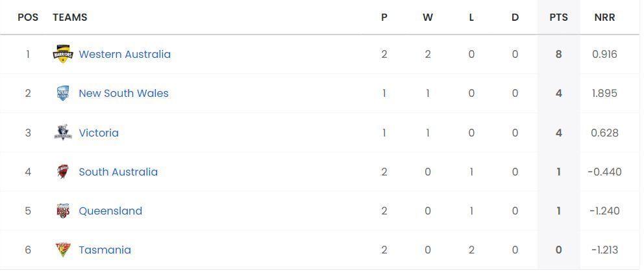644x275 pixels.
Task: Select the Tasmania team name
Action: tap(105, 250)
